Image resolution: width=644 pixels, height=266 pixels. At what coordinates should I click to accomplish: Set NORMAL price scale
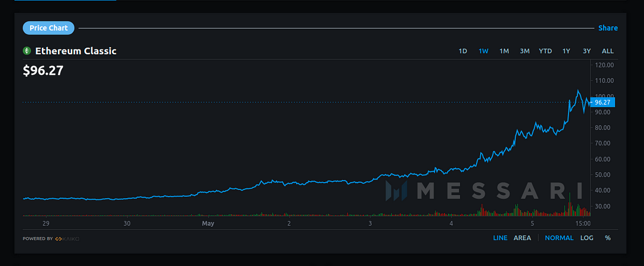point(559,238)
